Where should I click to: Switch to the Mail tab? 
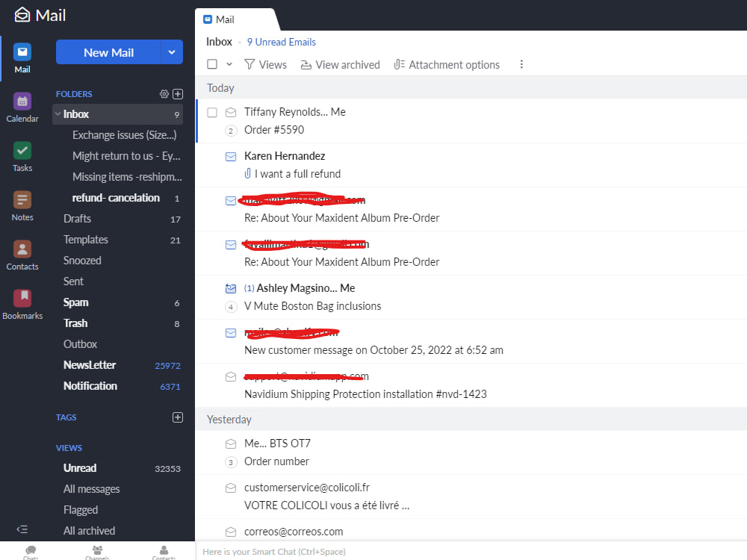tap(236, 19)
